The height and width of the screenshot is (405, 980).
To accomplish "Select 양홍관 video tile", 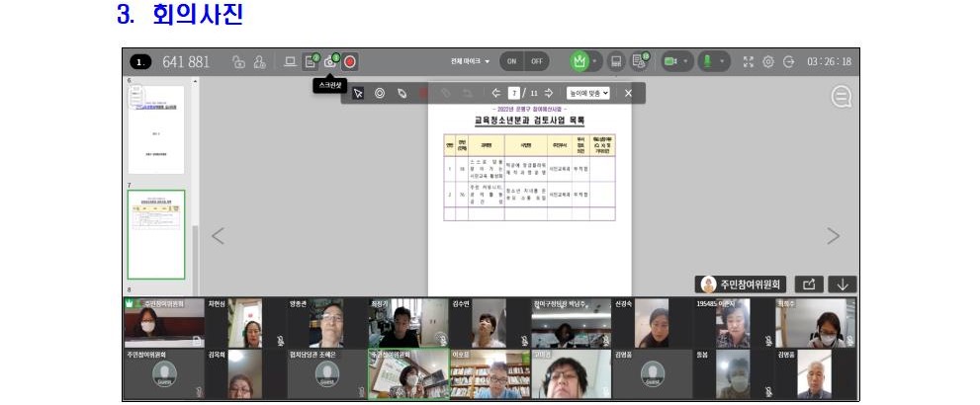I will point(327,323).
